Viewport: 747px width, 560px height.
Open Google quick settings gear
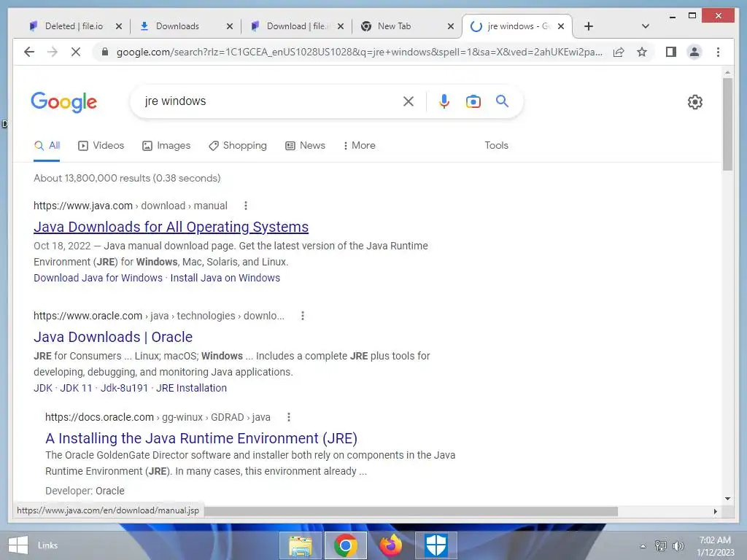pos(695,101)
